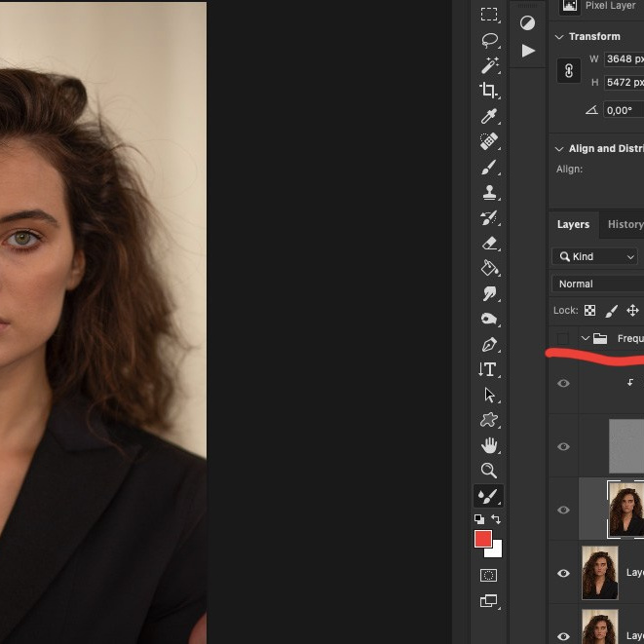Click the gray layer thumbnail

tap(626, 446)
